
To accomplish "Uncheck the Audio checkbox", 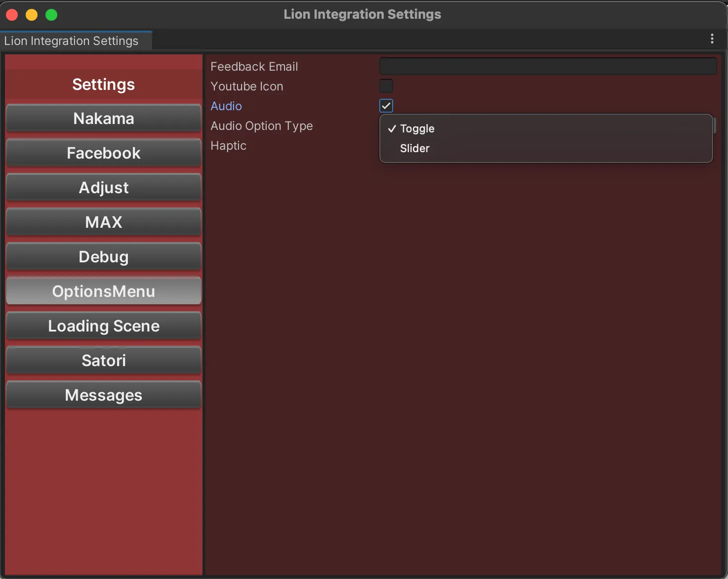I will pos(386,106).
